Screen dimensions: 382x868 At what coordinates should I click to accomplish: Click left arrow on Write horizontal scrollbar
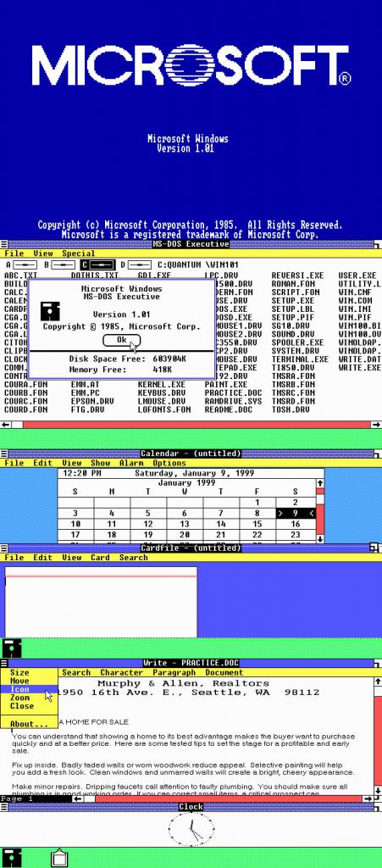[x=79, y=798]
